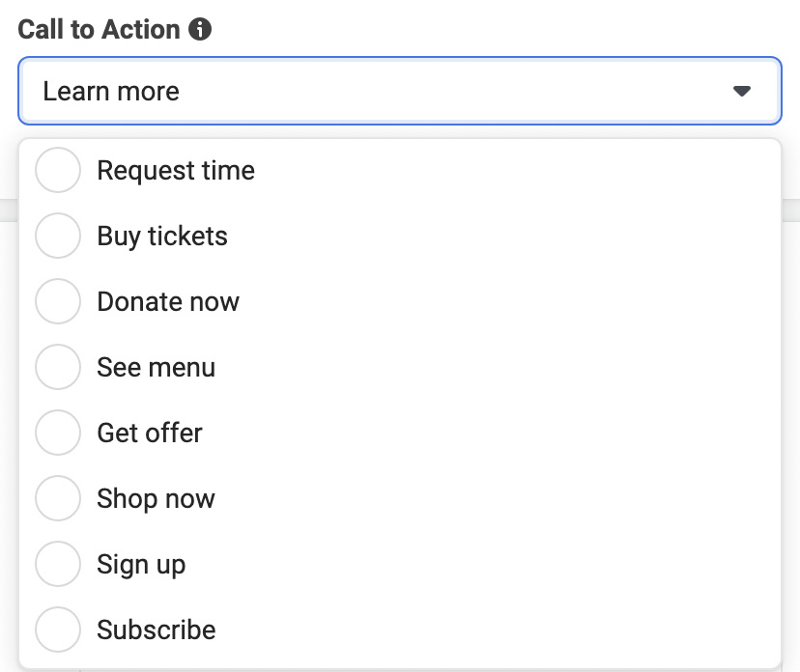The height and width of the screenshot is (672, 800).
Task: Pick the See menu option label
Action: 157,367
